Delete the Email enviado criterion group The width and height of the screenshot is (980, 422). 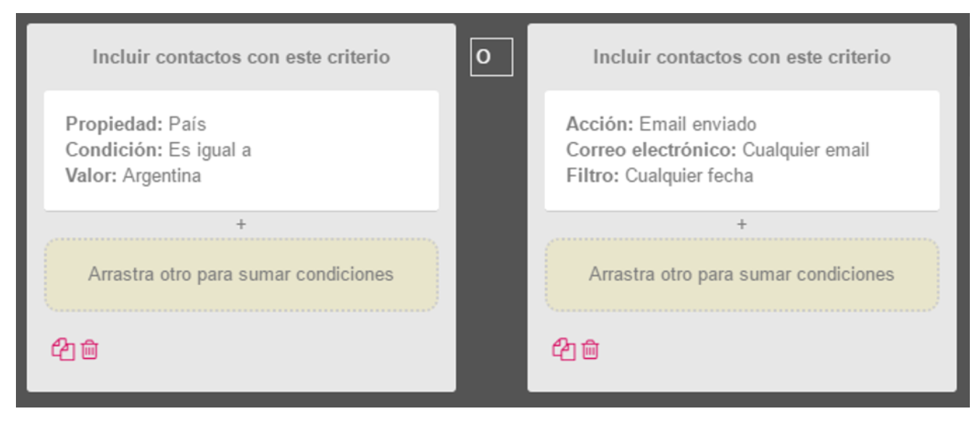pyautogui.click(x=591, y=350)
